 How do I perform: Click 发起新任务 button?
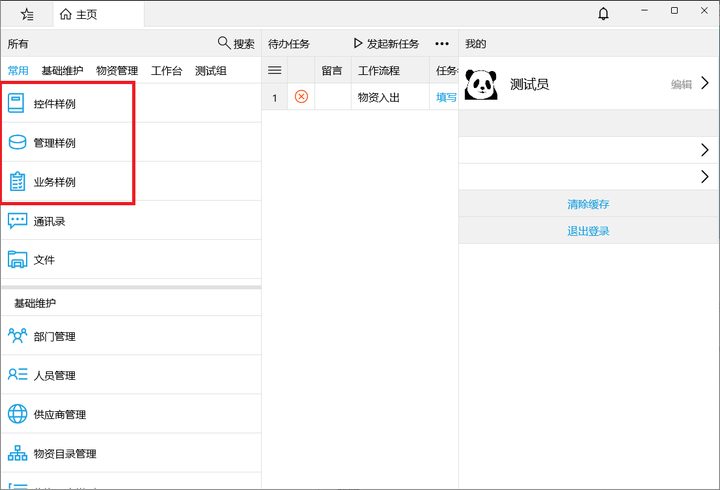click(x=386, y=44)
